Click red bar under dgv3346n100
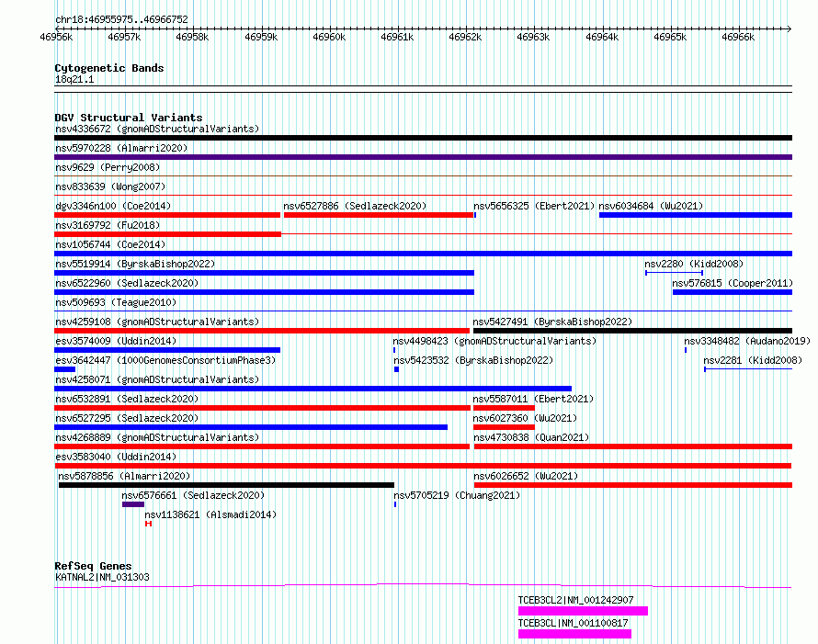This screenshot has width=818, height=644. [x=167, y=215]
